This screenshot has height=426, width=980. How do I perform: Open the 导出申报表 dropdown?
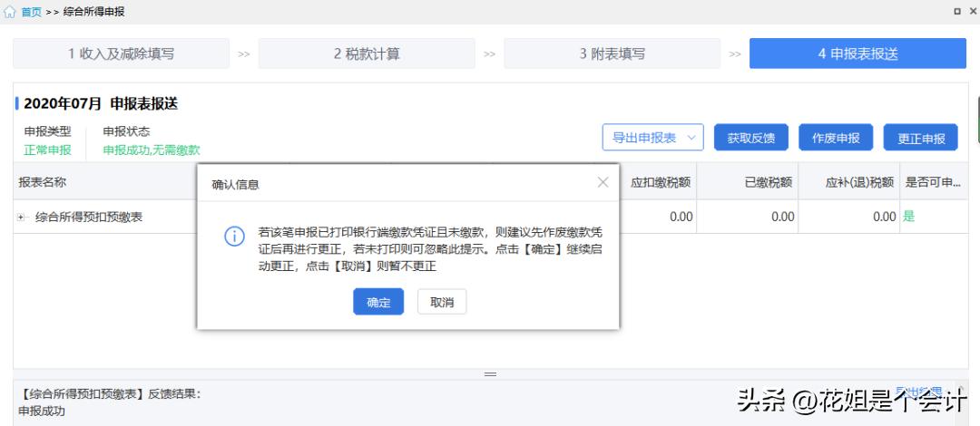(x=652, y=138)
